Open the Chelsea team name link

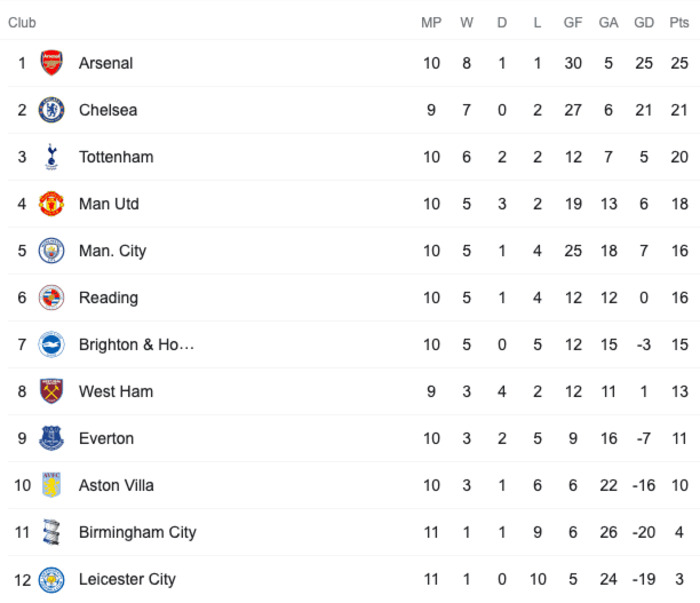pos(108,110)
